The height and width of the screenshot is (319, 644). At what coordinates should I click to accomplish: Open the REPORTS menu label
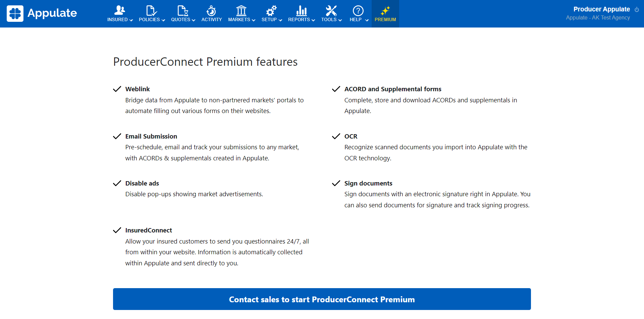299,20
